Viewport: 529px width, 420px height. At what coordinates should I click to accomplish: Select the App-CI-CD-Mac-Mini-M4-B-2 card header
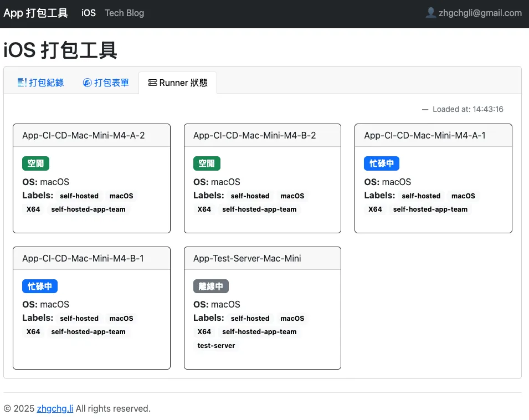[262, 135]
